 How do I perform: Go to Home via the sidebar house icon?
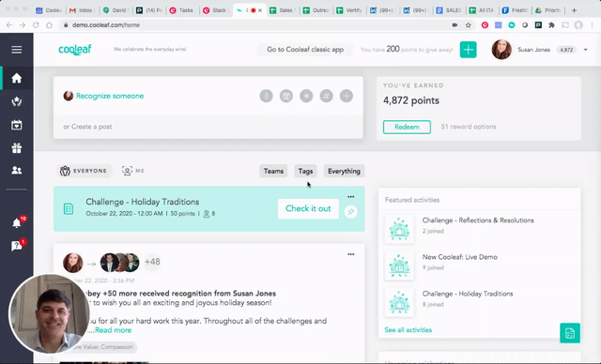[x=17, y=78]
